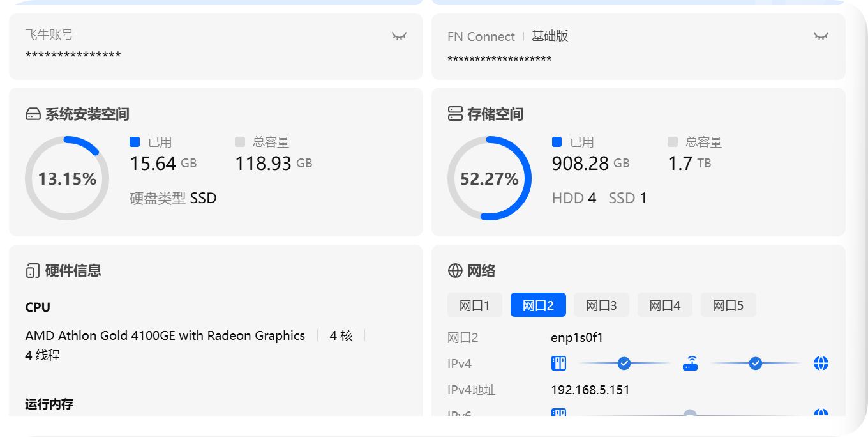Click the blue 已用 legend square in 存储空间
868x437 pixels.
(557, 142)
